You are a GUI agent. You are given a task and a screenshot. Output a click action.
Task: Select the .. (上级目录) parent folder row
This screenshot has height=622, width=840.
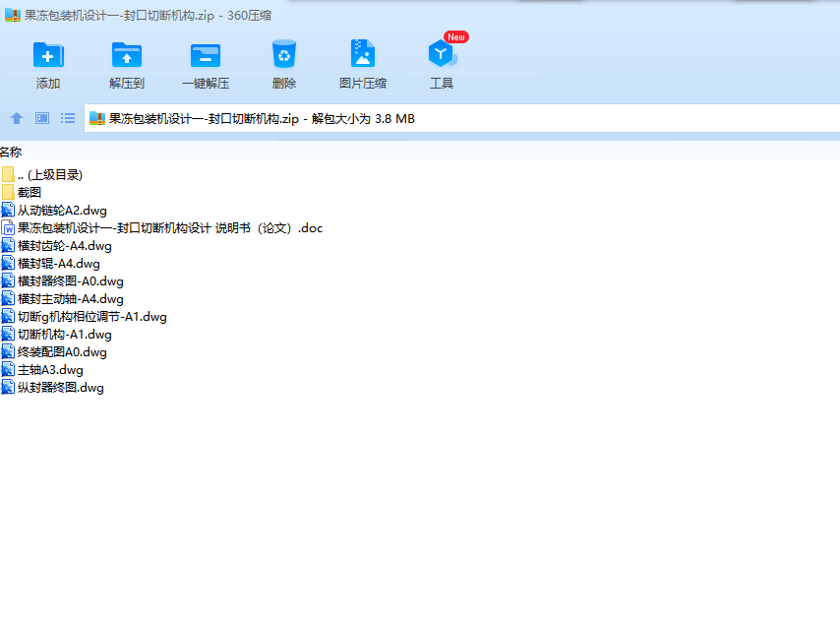pos(41,175)
